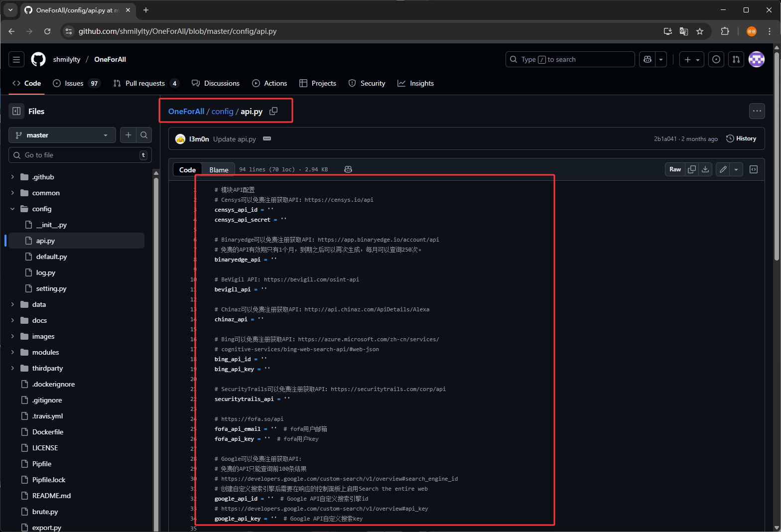Download the raw file icon
The height and width of the screenshot is (532, 781).
pyautogui.click(x=705, y=169)
